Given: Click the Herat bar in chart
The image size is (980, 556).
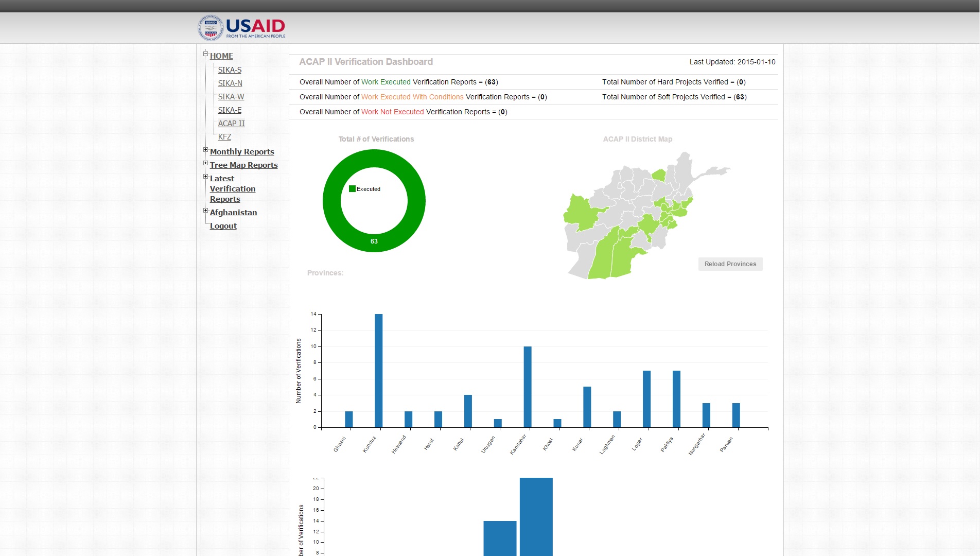Looking at the screenshot, I should (x=438, y=419).
